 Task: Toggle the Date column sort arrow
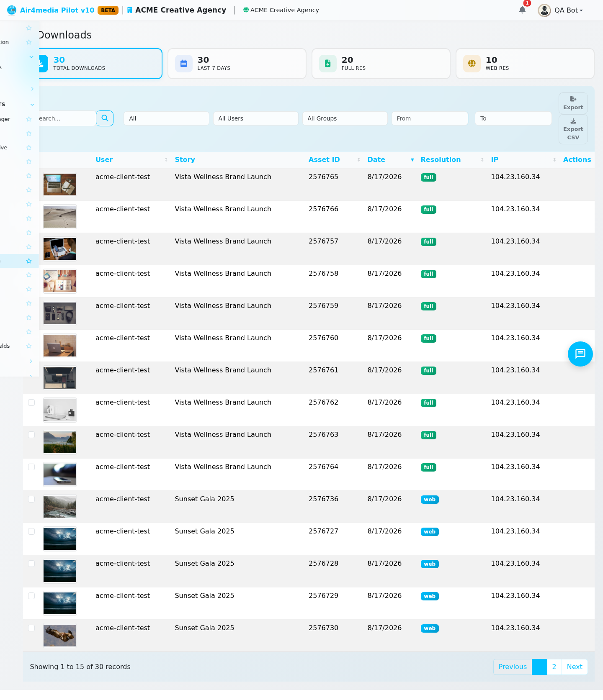(x=412, y=160)
